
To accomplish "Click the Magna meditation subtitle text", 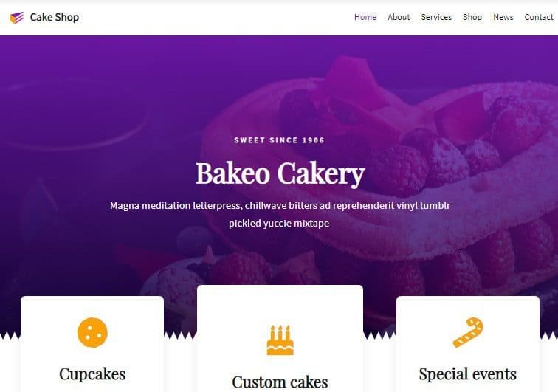I will tap(280, 214).
